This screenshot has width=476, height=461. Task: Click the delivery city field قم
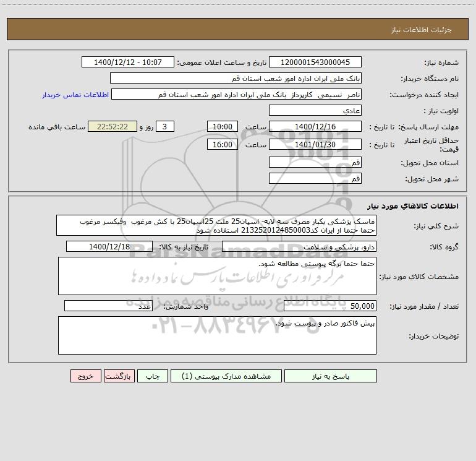315,178
